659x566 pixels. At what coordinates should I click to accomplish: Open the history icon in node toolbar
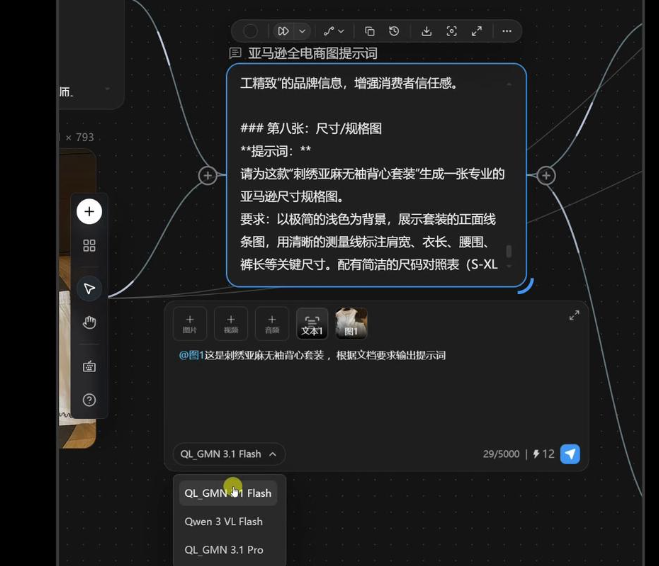(394, 31)
